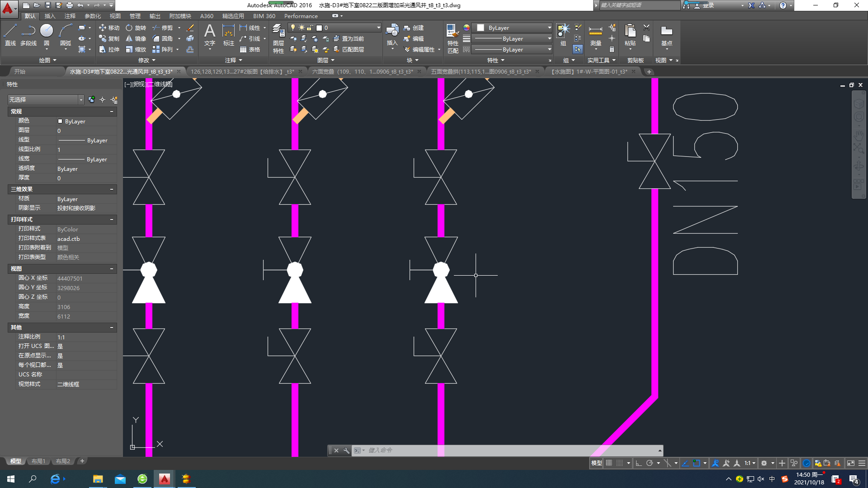868x488 pixels.
Task: Activate the 修剪 (Trim) tool
Action: (x=163, y=28)
